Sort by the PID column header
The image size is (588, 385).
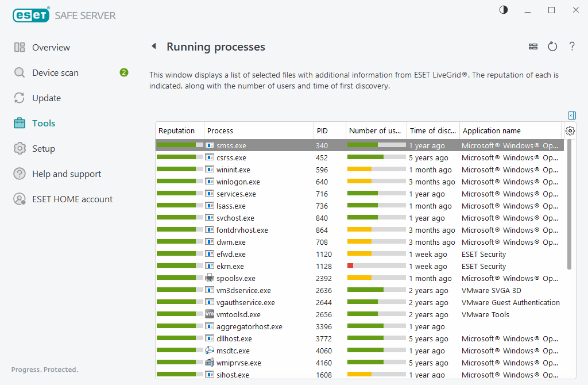(x=330, y=130)
